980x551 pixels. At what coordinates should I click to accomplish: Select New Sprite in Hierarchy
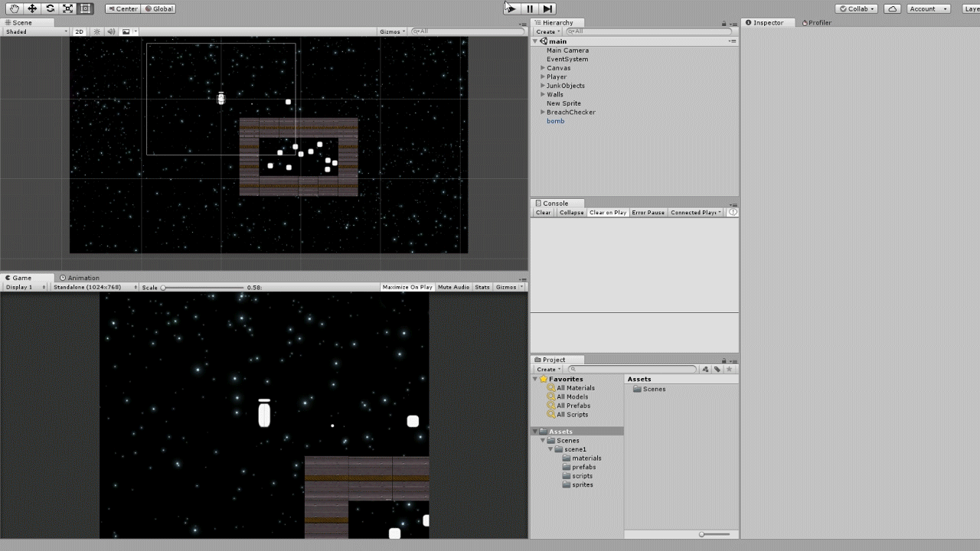(x=563, y=103)
